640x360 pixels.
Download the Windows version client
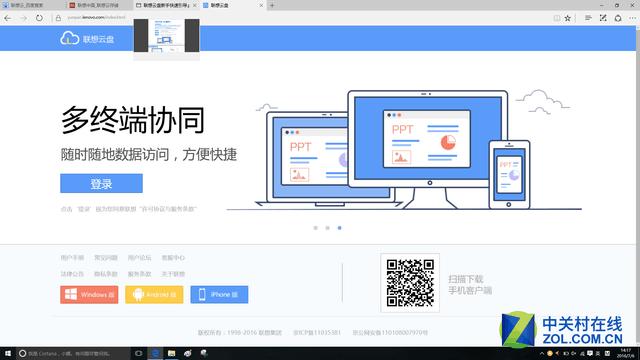tap(89, 294)
